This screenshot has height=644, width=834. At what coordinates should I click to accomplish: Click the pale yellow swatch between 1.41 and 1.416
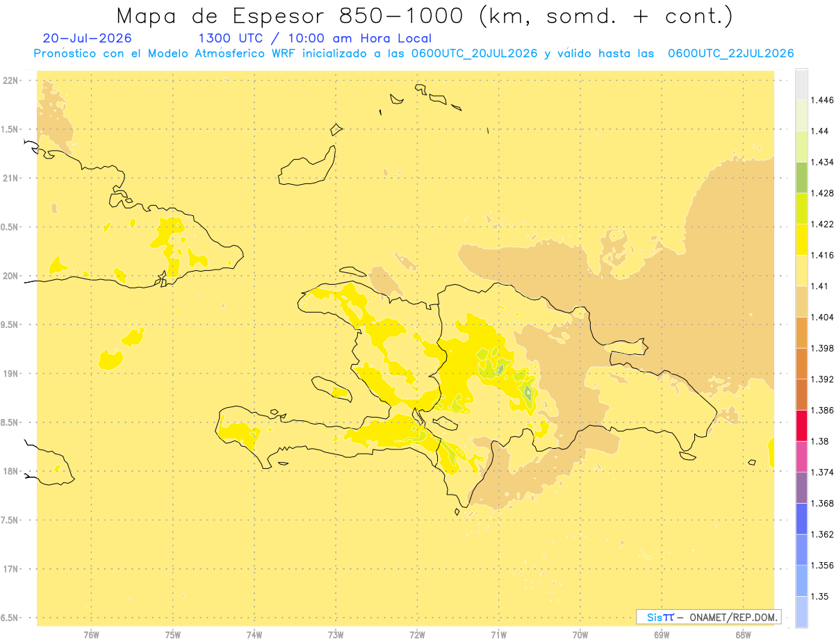[x=801, y=270]
